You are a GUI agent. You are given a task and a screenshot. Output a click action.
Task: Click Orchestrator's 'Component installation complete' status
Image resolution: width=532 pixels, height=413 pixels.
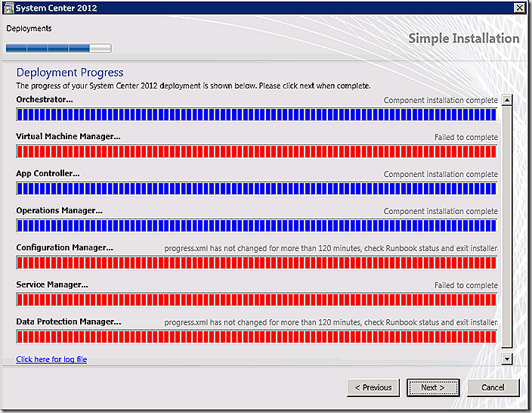(x=441, y=101)
